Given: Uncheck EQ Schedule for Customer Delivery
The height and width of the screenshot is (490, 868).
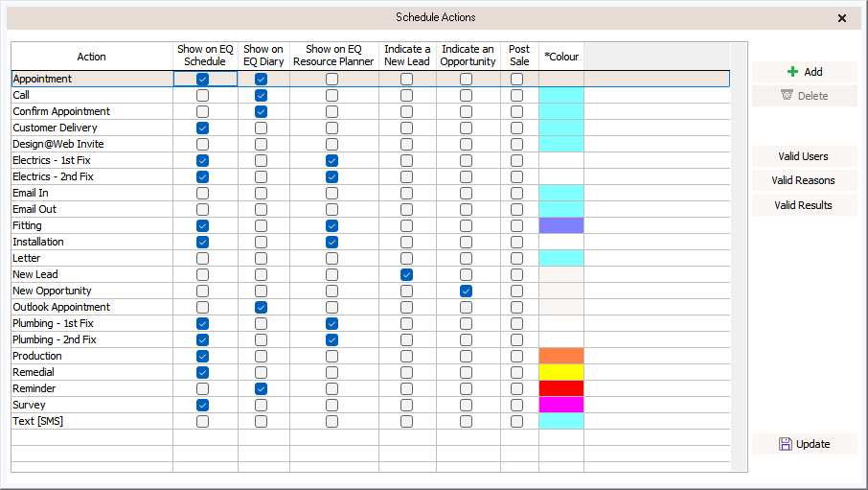Looking at the screenshot, I should pyautogui.click(x=202, y=128).
